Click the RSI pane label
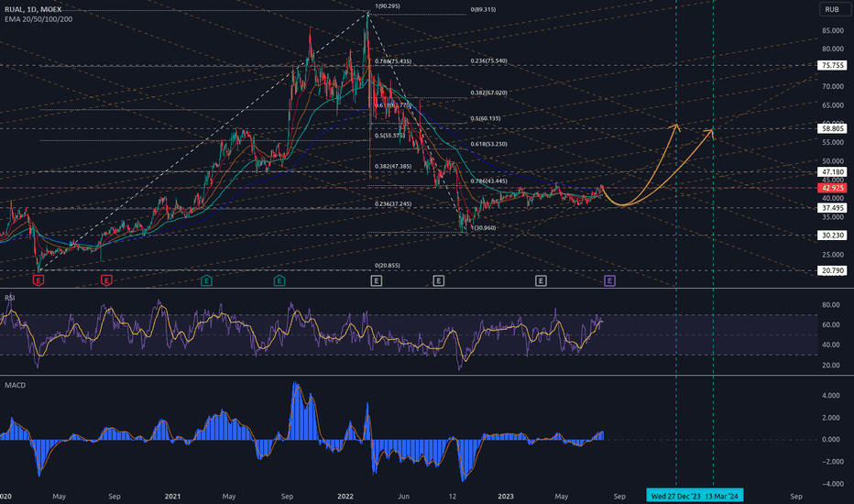This screenshot has width=854, height=504. [x=10, y=298]
